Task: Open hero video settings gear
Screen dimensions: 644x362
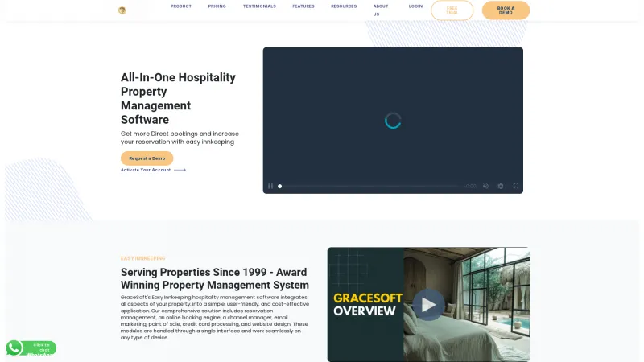Action: pyautogui.click(x=500, y=187)
